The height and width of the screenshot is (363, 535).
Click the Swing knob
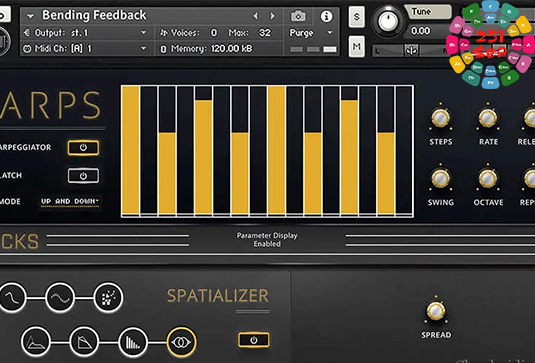tap(440, 178)
